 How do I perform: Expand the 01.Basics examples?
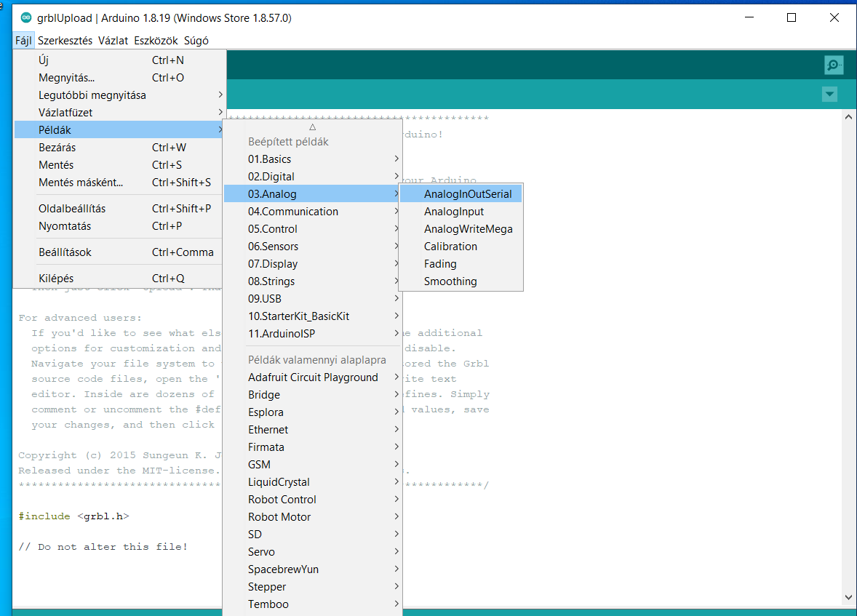coord(312,159)
